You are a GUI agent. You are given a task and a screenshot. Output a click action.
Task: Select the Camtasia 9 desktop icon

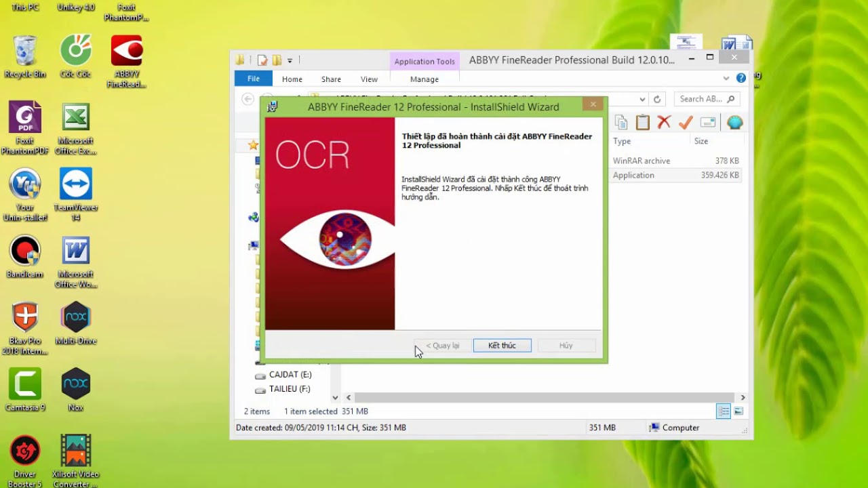coord(25,390)
